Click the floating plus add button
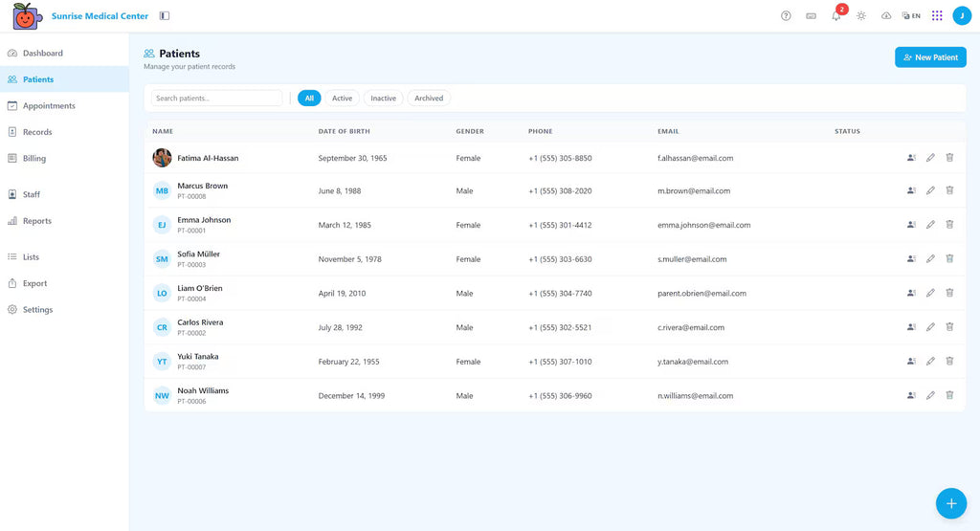Viewport: 980px width, 531px height. 951,503
